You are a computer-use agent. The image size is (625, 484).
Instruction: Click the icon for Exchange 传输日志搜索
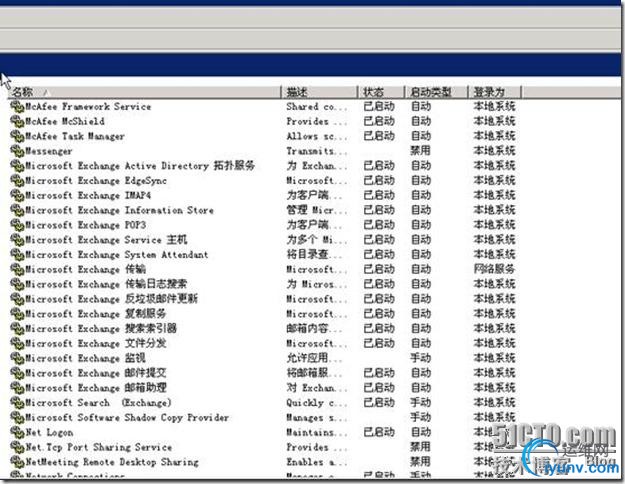tap(17, 284)
